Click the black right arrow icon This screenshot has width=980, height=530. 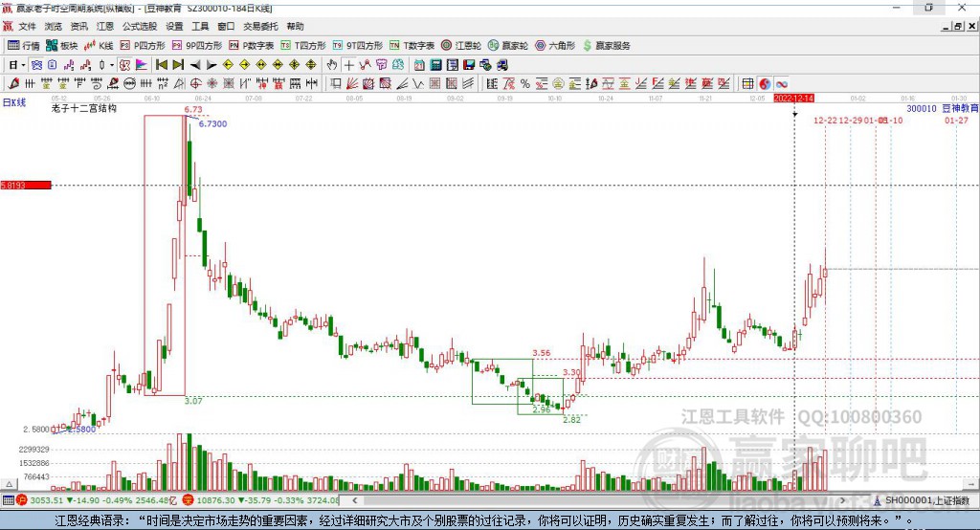click(212, 65)
